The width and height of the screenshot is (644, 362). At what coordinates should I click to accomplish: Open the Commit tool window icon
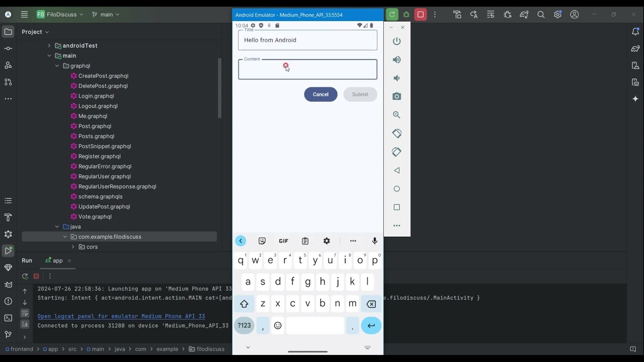8,48
